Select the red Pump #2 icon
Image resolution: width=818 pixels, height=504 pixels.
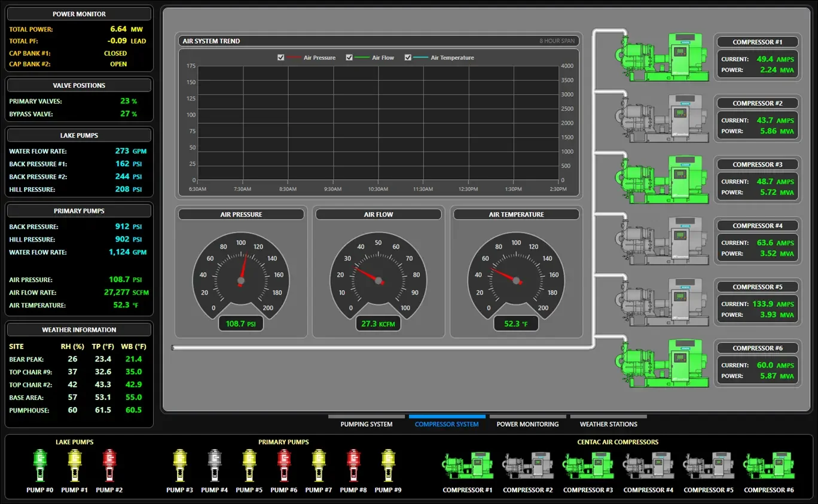click(109, 465)
